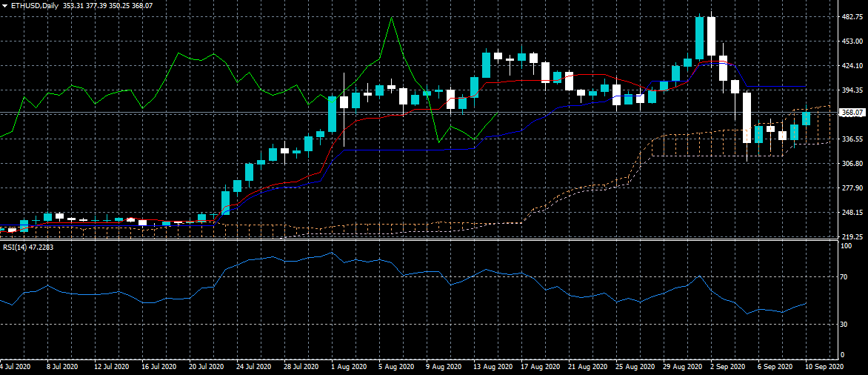Select the 1 Aug 2020 date label
Viewport: 868px width, 375px height.
pos(349,367)
